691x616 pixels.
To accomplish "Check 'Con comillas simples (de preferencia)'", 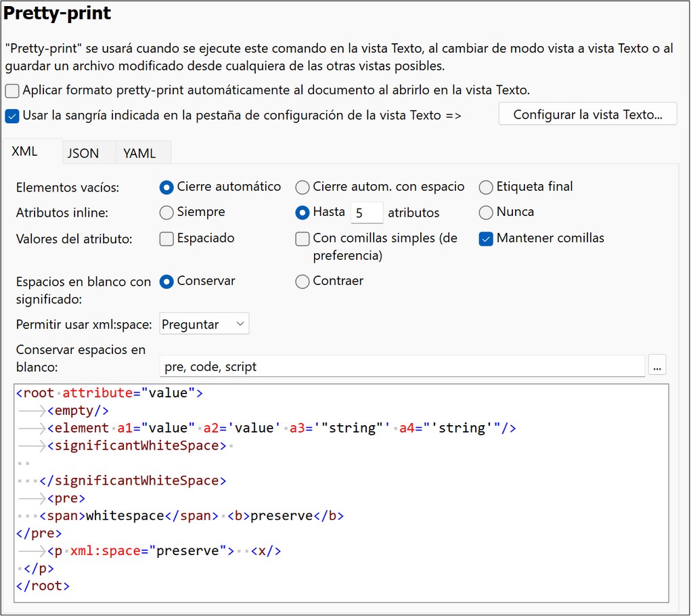I will coord(302,238).
